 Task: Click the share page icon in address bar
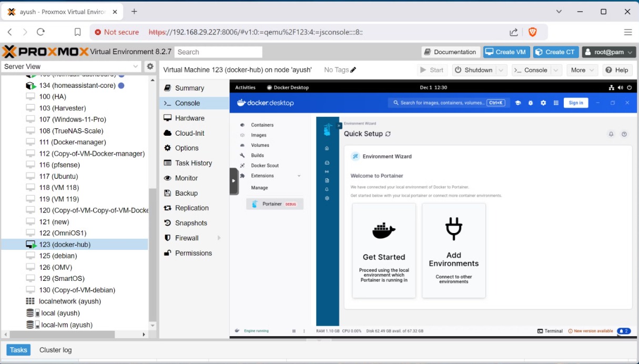tap(514, 32)
